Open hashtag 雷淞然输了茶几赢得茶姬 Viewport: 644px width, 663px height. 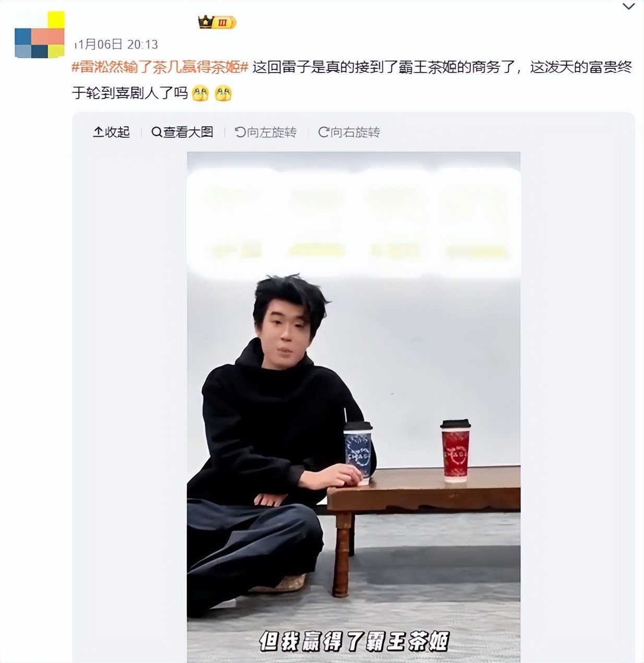(160, 67)
